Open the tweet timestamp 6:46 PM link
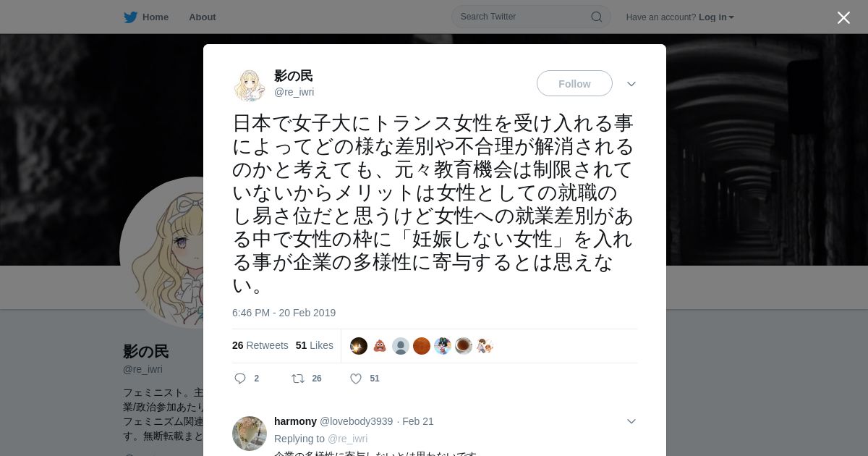The image size is (868, 456). [284, 313]
